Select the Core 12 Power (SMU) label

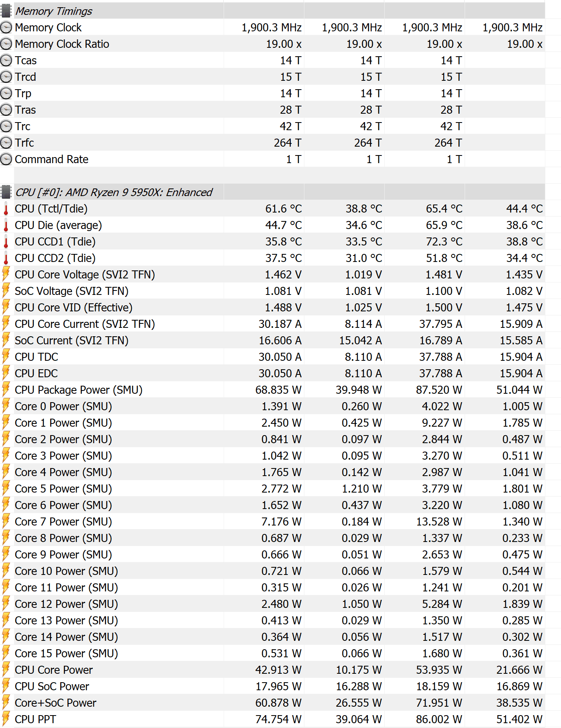point(66,604)
